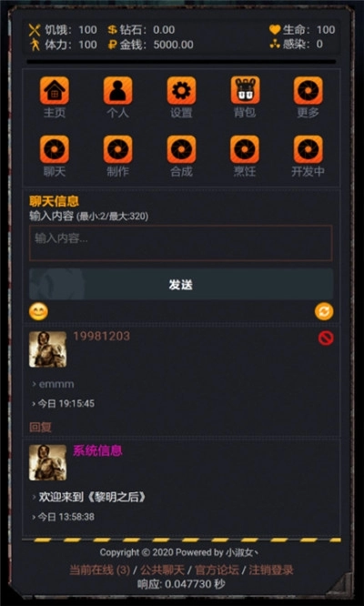Open the smiley emoji picker
Screen dimensions: 364x606
pos(38,311)
